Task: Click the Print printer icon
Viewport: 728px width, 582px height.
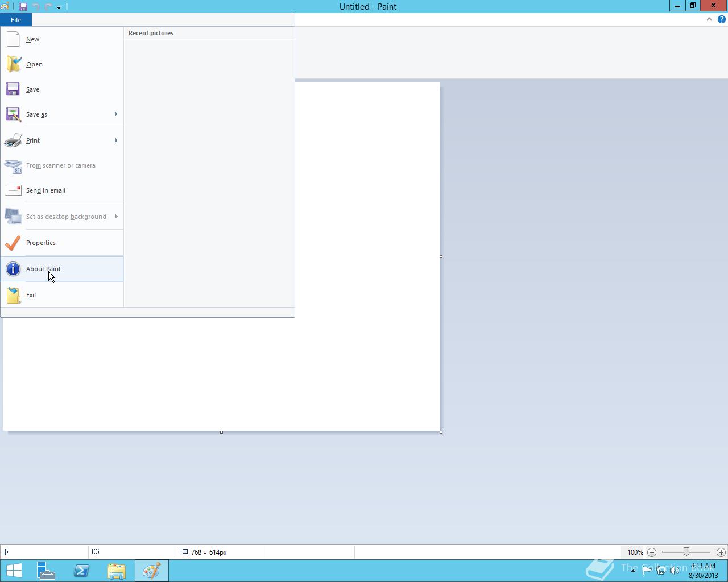Action: coord(13,140)
